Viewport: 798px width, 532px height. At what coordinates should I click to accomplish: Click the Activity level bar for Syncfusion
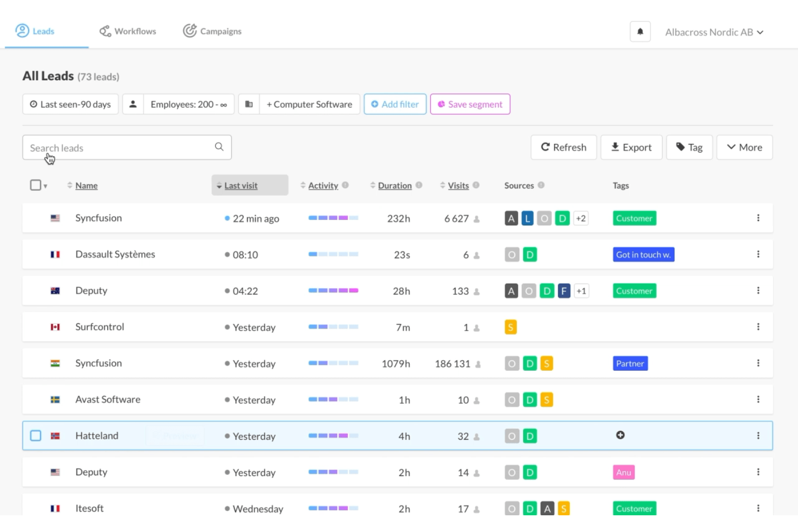pyautogui.click(x=333, y=218)
